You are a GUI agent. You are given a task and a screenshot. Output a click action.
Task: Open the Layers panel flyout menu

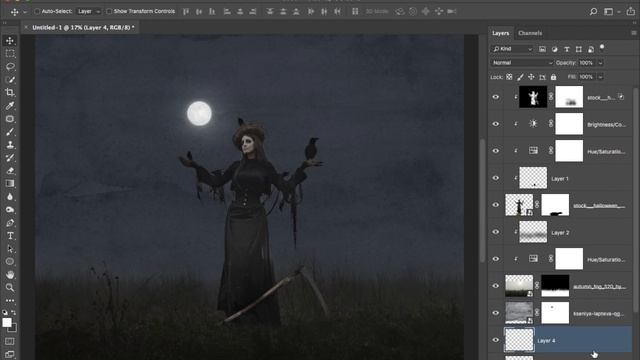pos(633,33)
